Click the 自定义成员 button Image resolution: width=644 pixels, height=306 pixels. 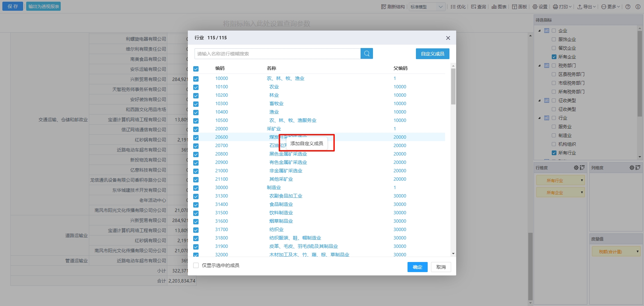click(432, 54)
